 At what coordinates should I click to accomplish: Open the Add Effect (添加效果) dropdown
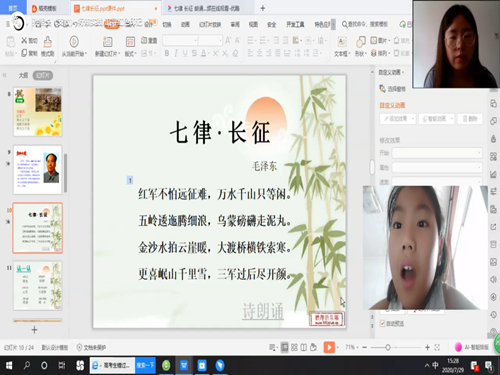pyautogui.click(x=398, y=119)
